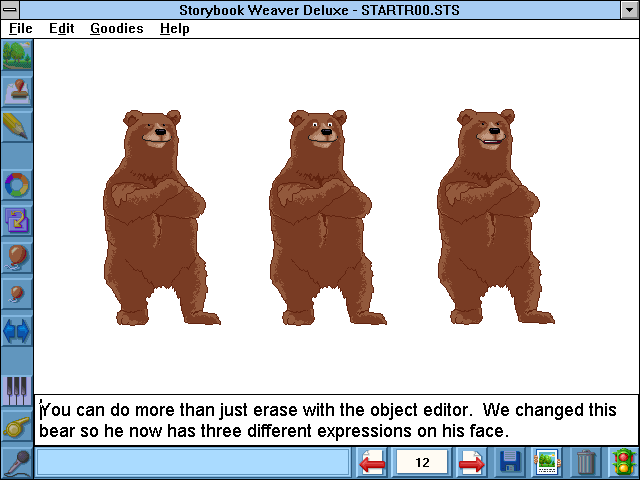This screenshot has width=640, height=480.
Task: Click the rotate object icon
Action: pos(17,220)
